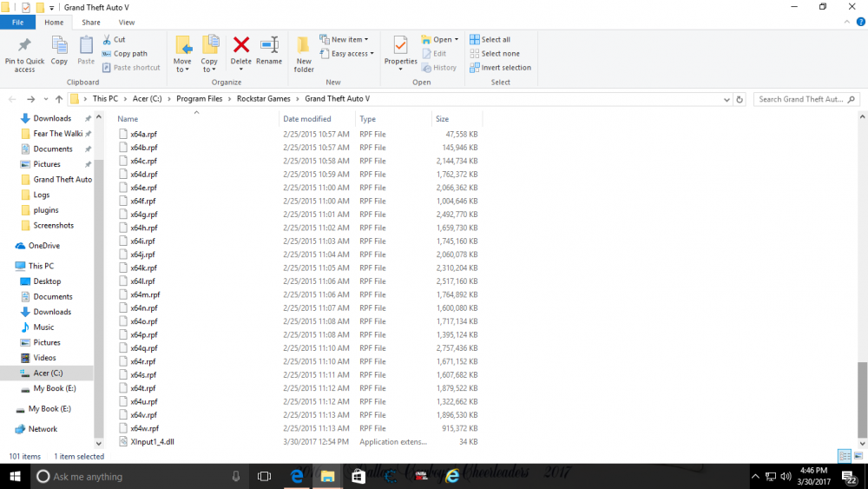Go forward with the forward arrow
Screen dimensions: 868x489
[30, 99]
